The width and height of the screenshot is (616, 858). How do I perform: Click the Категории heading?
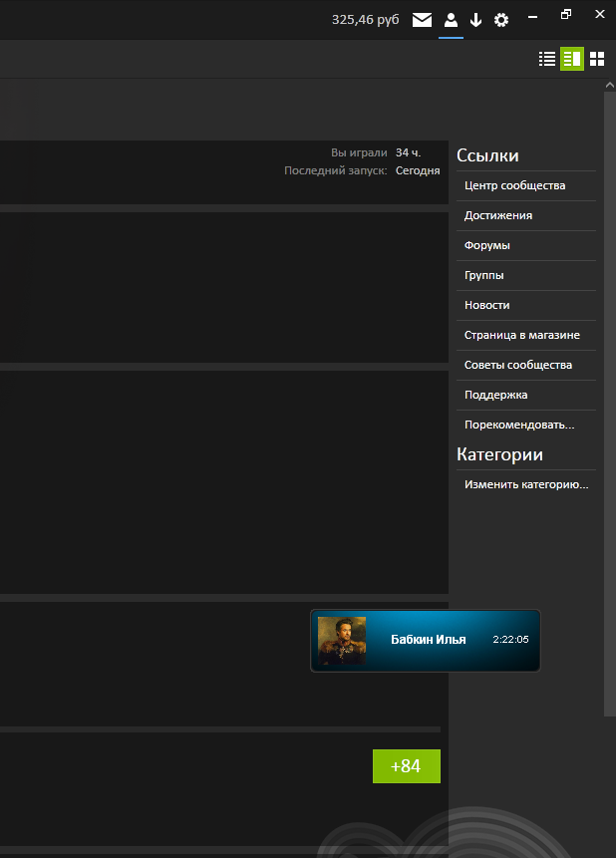click(499, 454)
